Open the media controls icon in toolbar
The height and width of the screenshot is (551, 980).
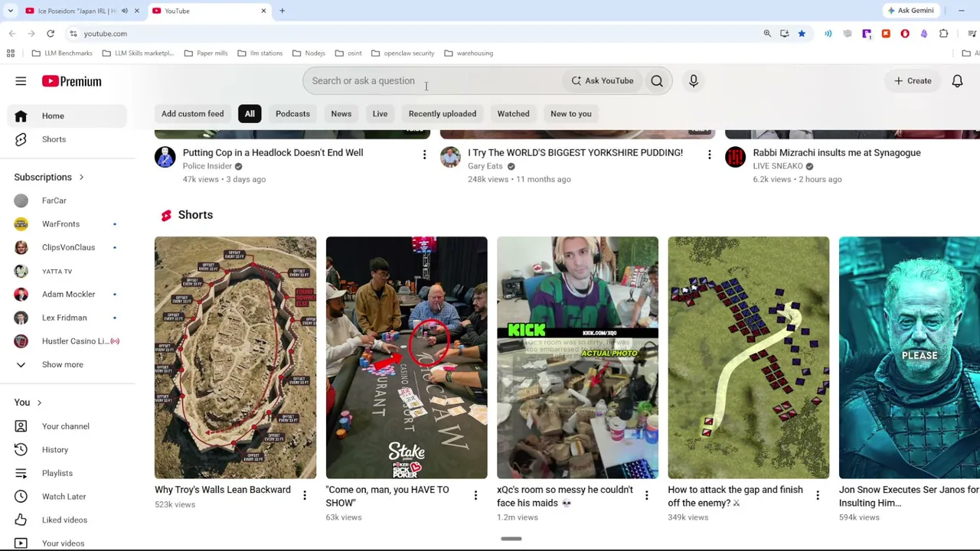tap(972, 34)
